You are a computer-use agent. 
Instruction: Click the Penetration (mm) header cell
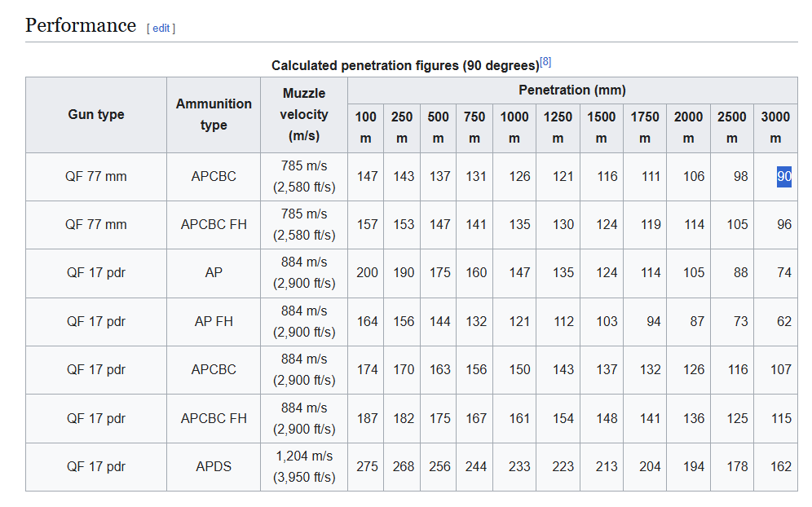(x=572, y=90)
